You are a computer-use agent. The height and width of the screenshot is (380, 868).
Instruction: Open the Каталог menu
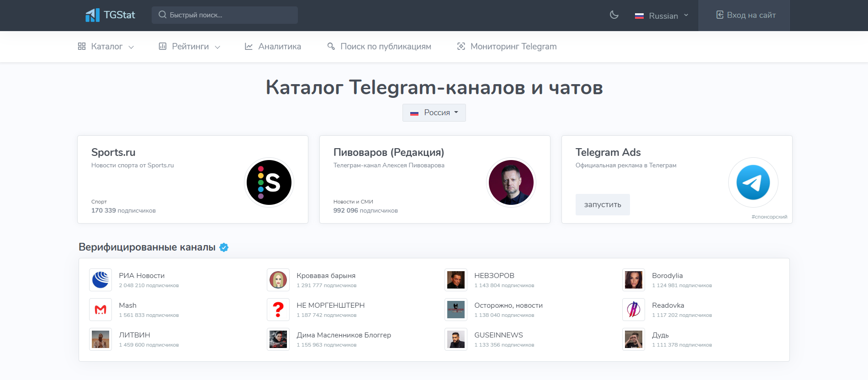coord(106,47)
